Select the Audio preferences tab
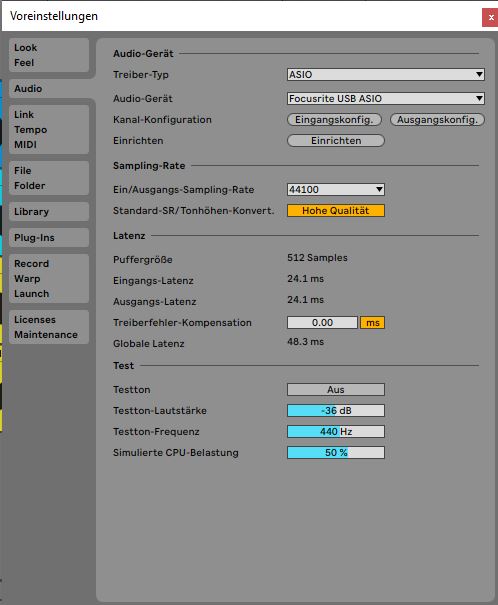Viewport: 498px width, 605px height. 49,88
